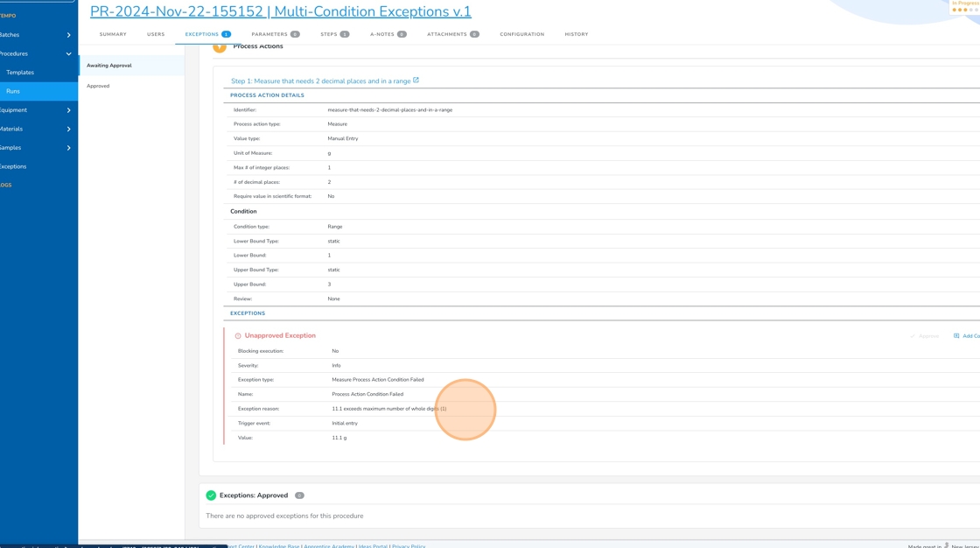Screen dimensions: 980x548
Task: Click the Review value 'None'
Action: pos(333,299)
